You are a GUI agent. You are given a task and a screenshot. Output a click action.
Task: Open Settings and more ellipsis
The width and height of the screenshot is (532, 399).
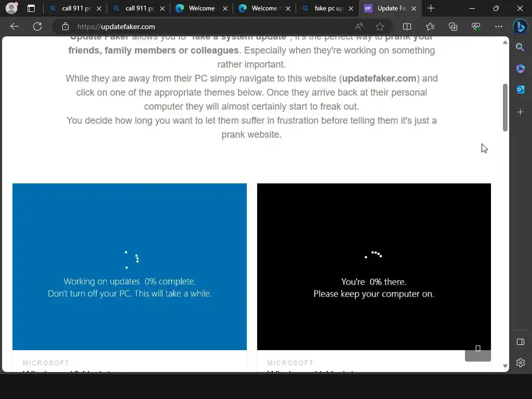(x=498, y=26)
